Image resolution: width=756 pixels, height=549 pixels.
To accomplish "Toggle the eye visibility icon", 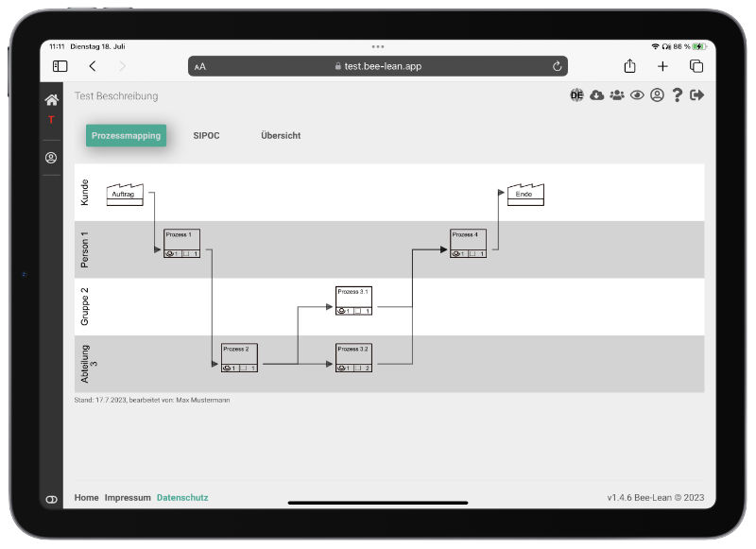I will [637, 94].
